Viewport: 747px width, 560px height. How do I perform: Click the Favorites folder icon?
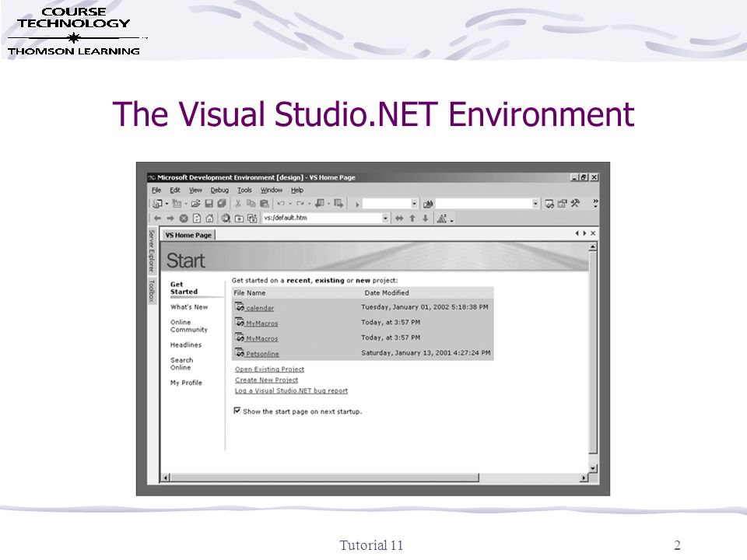coord(239,218)
